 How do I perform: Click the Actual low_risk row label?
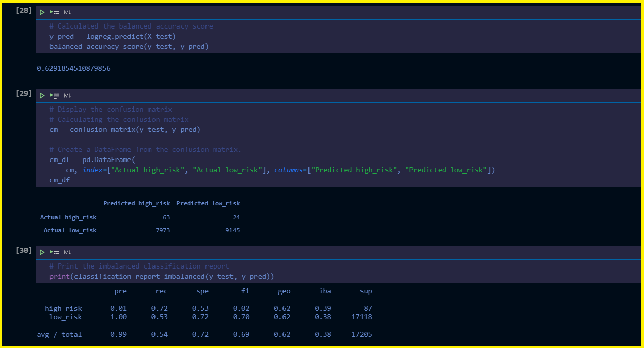pyautogui.click(x=70, y=230)
